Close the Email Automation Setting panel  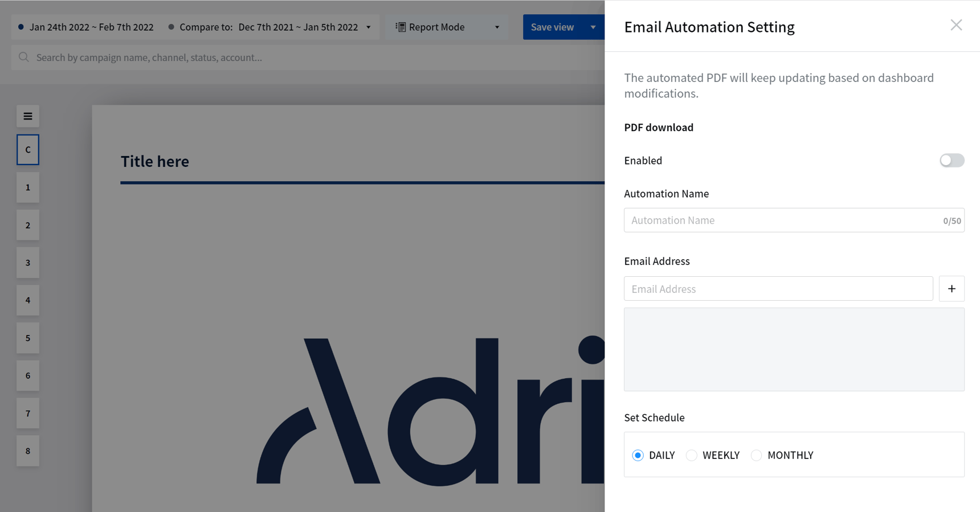[956, 25]
